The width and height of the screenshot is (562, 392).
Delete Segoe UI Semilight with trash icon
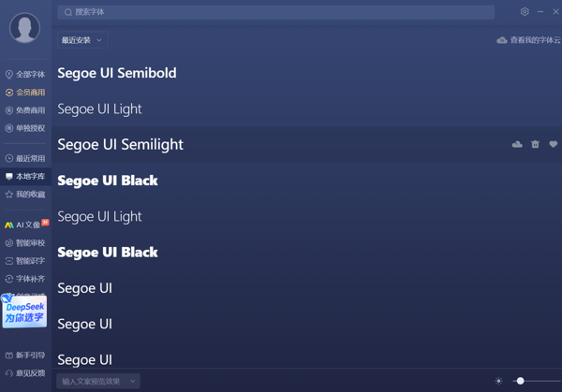click(x=535, y=145)
